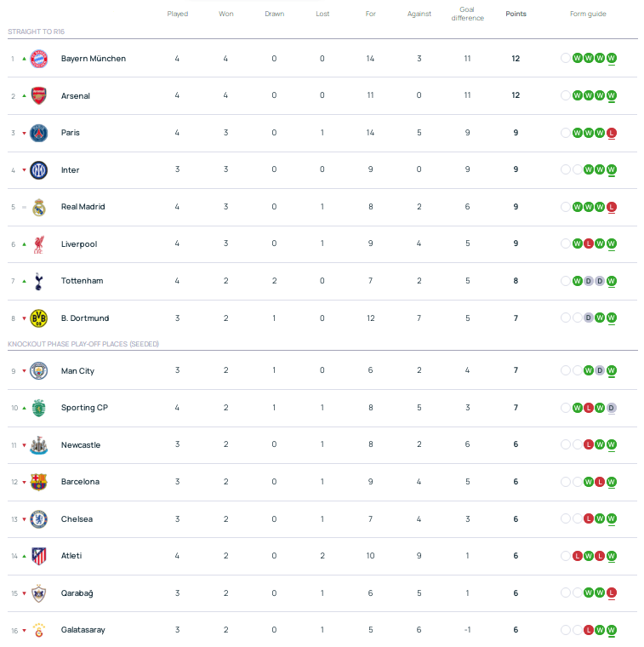
Task: Sort table by Points column header
Action: click(x=516, y=14)
